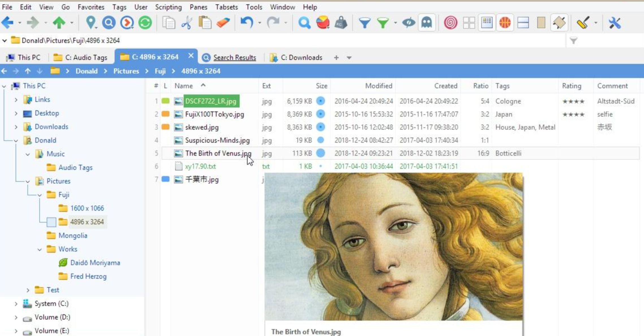Switch to the C: Audio Tags tab
Screen dimensions: 644x336
tap(81, 58)
